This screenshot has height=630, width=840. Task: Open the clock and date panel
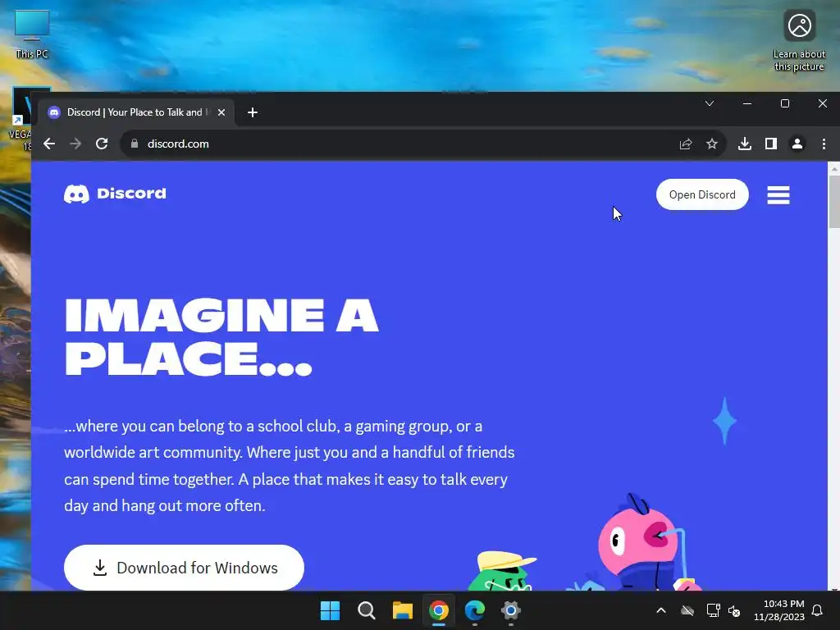pos(779,610)
